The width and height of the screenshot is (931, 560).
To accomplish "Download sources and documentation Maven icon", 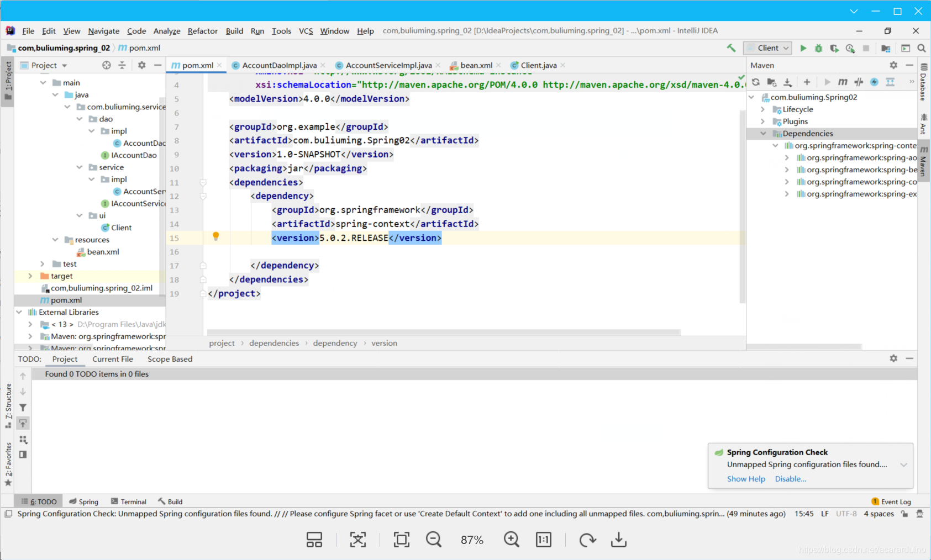I will (788, 82).
